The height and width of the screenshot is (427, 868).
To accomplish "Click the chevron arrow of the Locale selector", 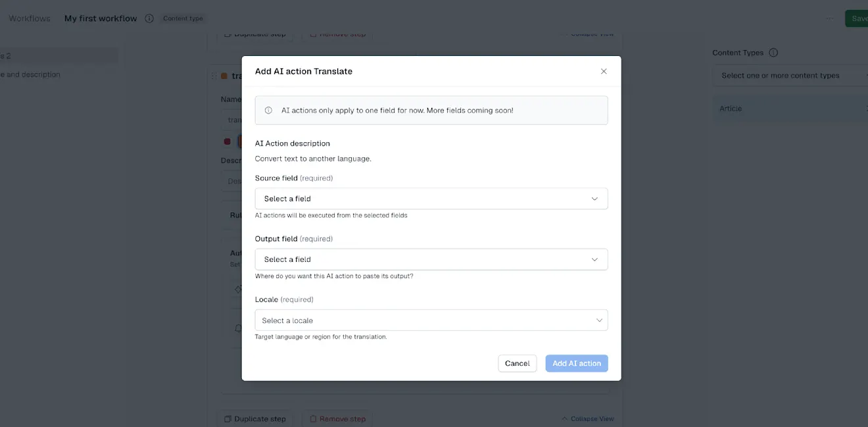I will coord(599,320).
